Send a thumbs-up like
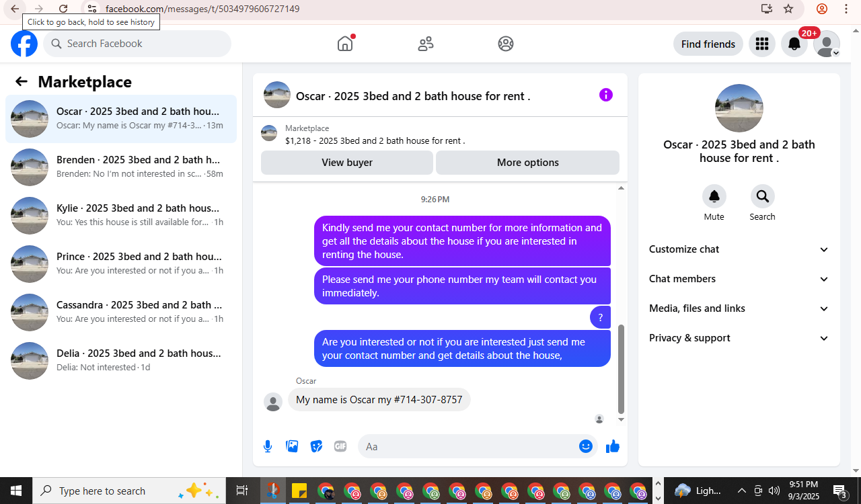 (x=613, y=446)
